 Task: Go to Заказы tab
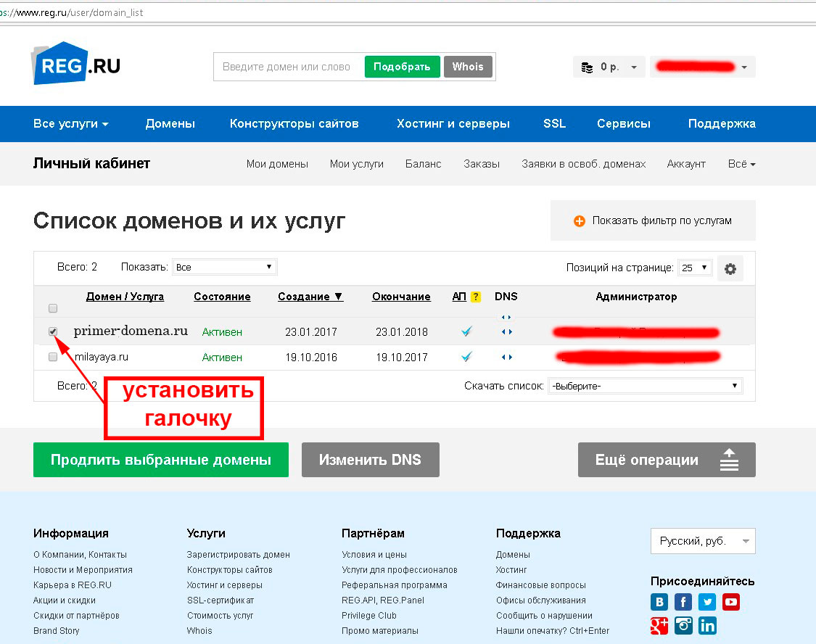[x=482, y=164]
